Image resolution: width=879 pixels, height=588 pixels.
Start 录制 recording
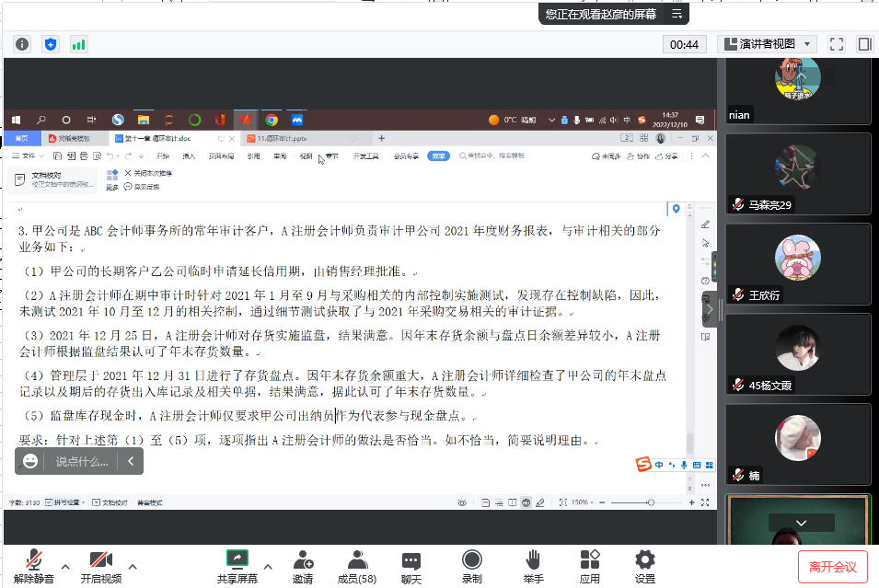coord(472,567)
